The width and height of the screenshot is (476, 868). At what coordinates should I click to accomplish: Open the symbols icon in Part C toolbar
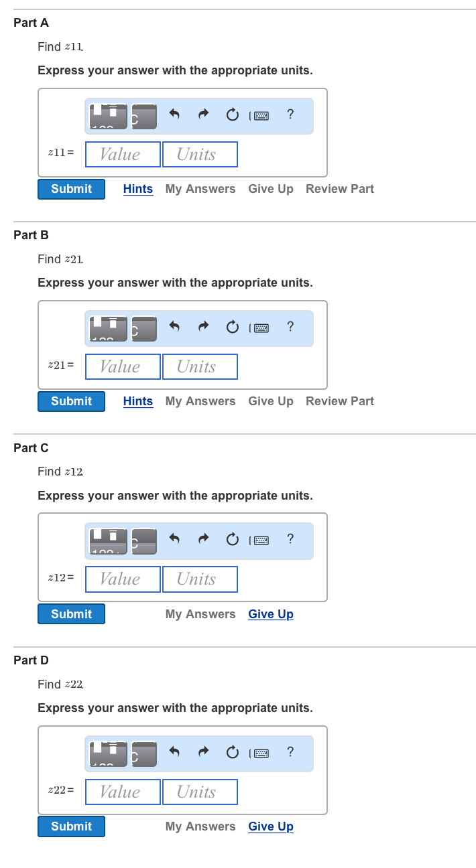[x=143, y=541]
